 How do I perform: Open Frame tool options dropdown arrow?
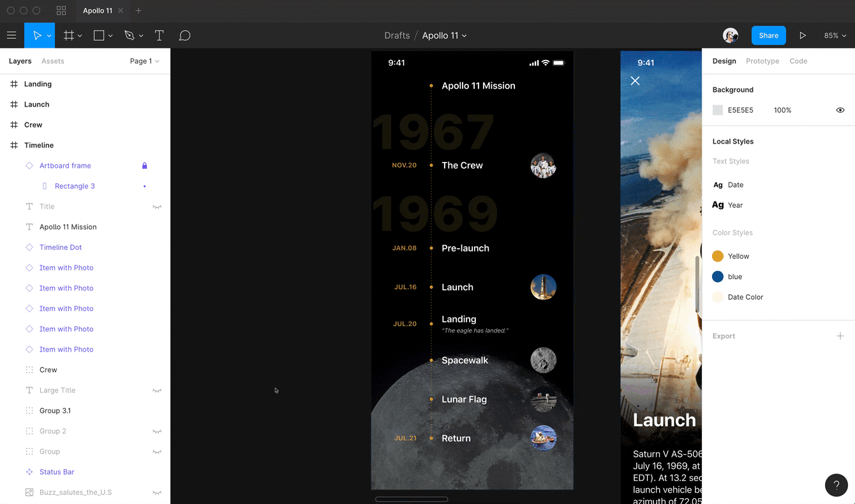pos(80,36)
